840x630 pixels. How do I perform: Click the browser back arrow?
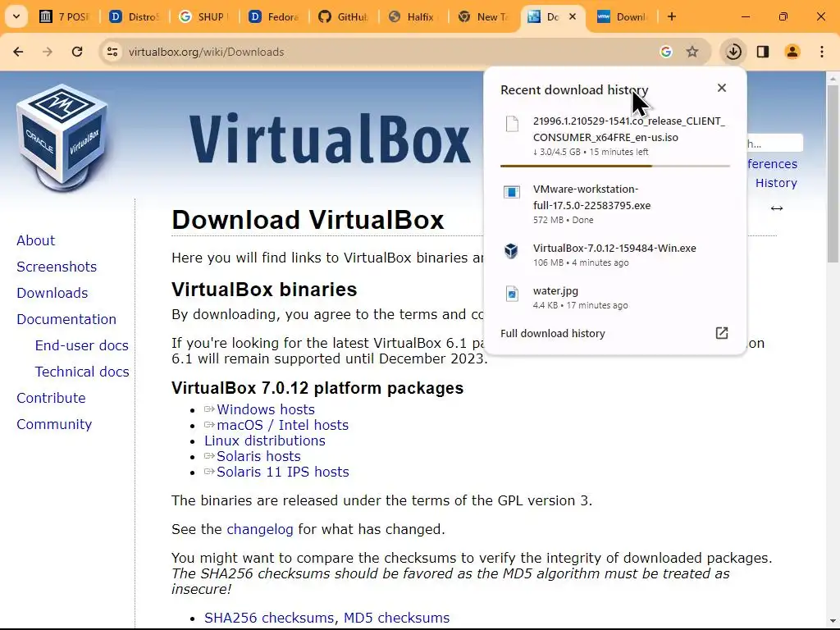[18, 52]
